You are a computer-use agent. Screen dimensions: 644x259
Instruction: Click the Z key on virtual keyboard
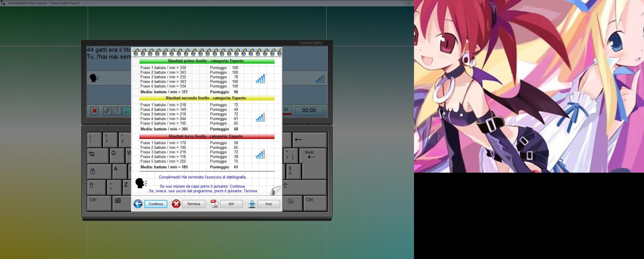coord(127,187)
